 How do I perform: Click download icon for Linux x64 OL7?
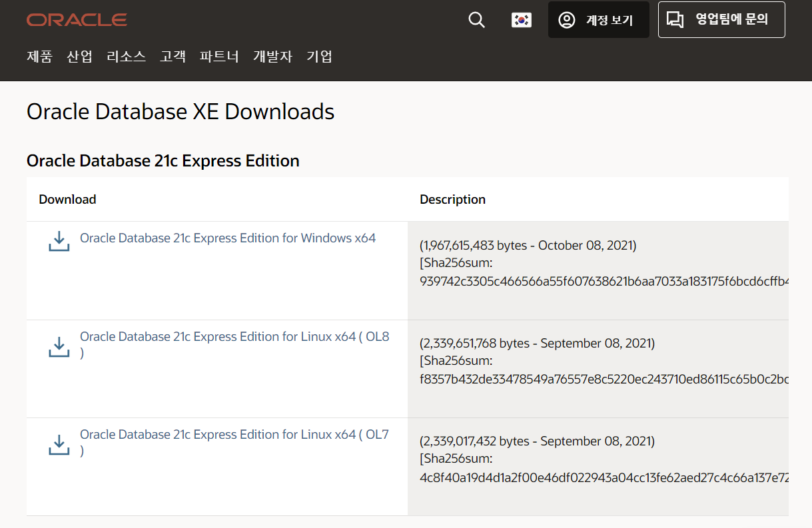(59, 445)
